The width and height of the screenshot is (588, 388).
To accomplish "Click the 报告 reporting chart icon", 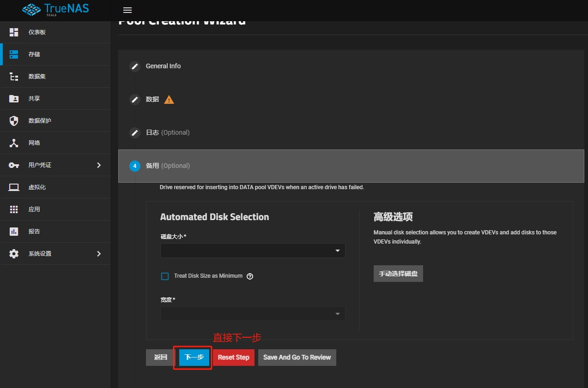I will click(14, 232).
